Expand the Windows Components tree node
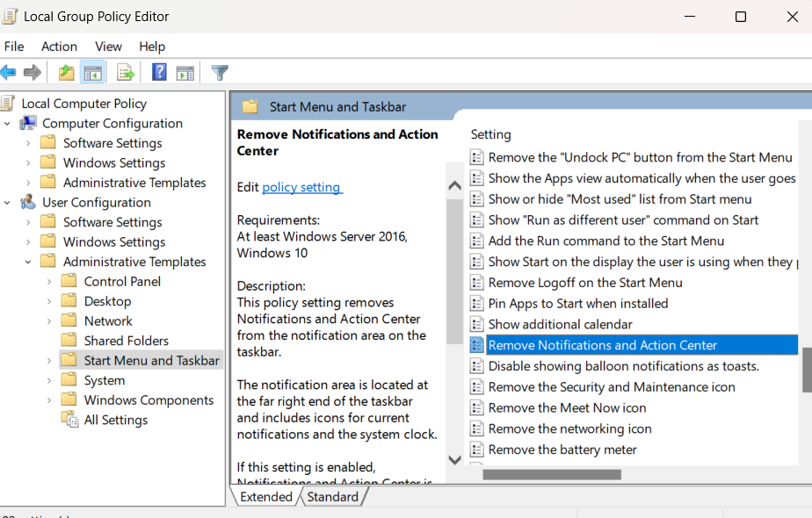 click(x=49, y=400)
